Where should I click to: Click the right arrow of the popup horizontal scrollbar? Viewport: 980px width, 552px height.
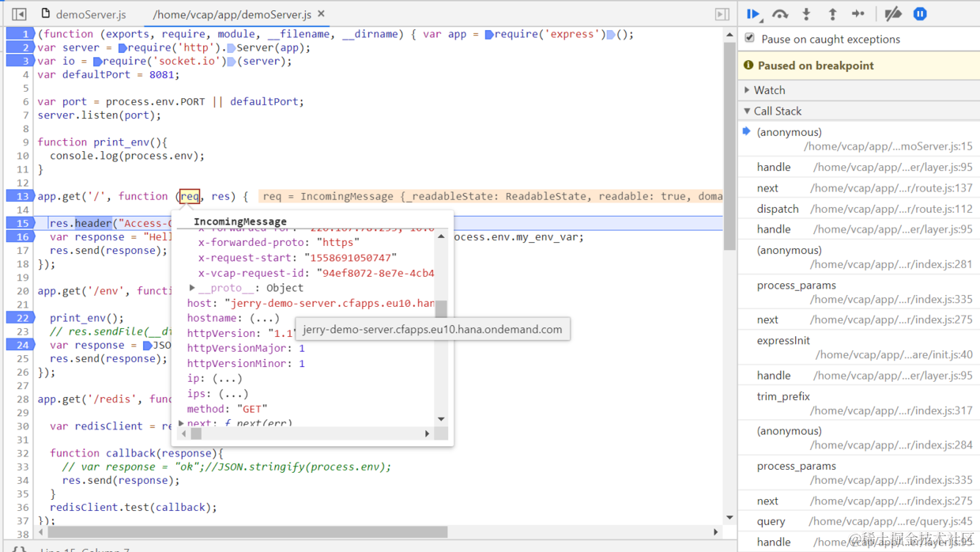tap(428, 433)
